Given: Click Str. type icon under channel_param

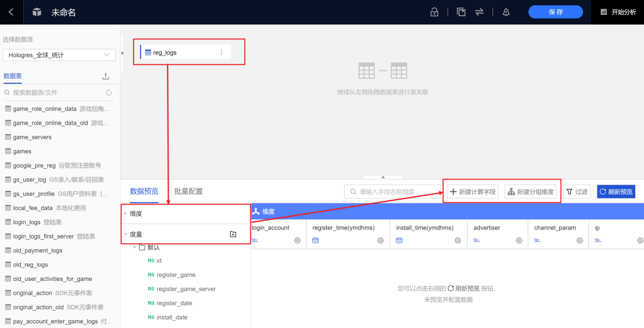Looking at the screenshot, I should click(x=537, y=240).
